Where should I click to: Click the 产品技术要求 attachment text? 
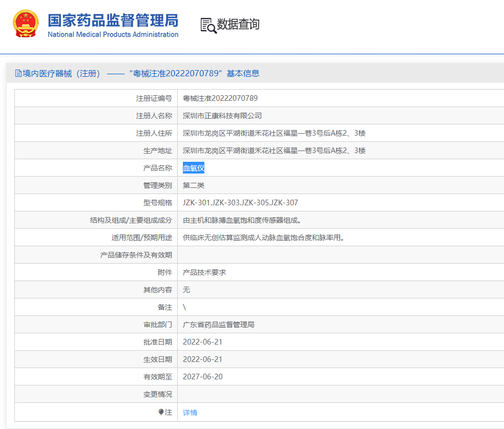pyautogui.click(x=204, y=272)
